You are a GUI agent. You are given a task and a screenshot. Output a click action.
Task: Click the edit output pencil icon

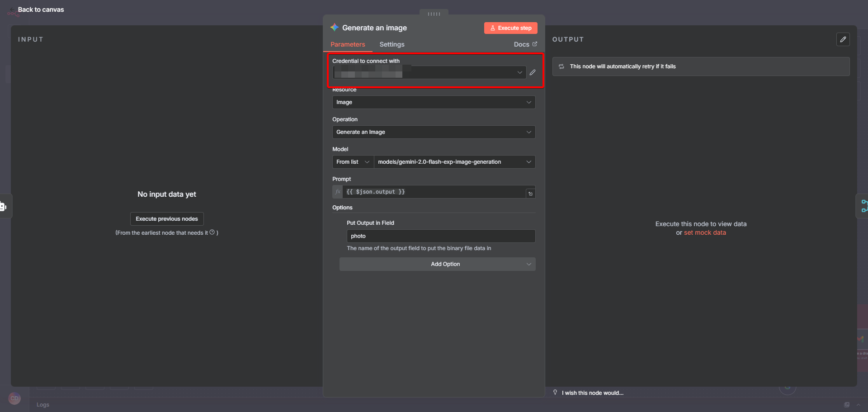pos(843,39)
